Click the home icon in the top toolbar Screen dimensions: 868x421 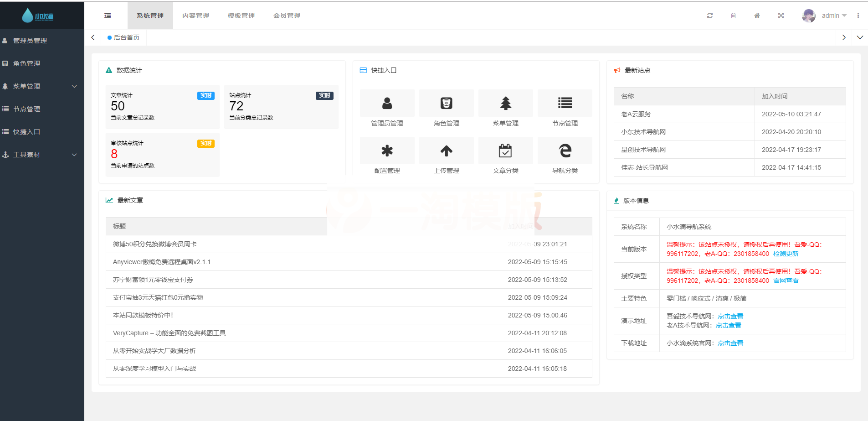(757, 15)
